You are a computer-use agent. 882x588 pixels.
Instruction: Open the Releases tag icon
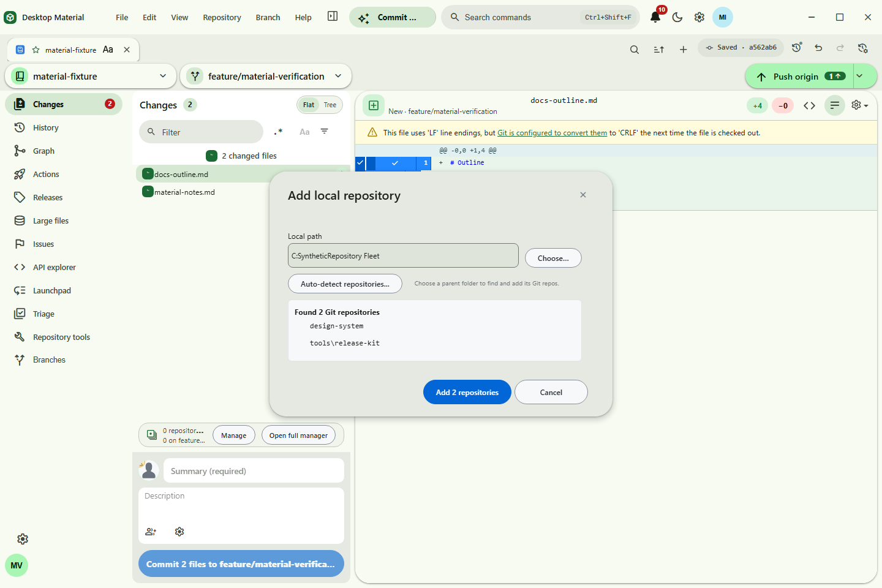[20, 197]
